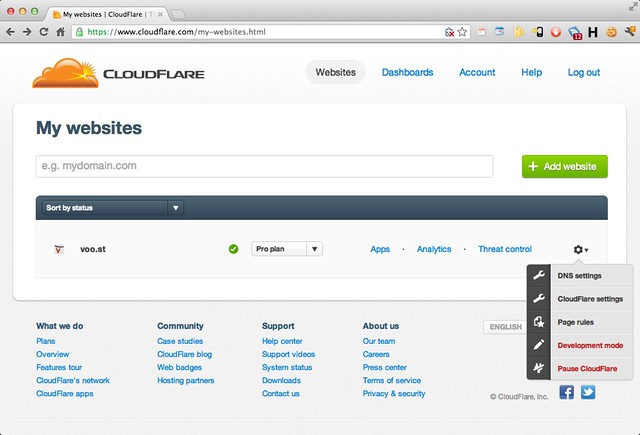Click the browser forward arrow

pos(27,32)
